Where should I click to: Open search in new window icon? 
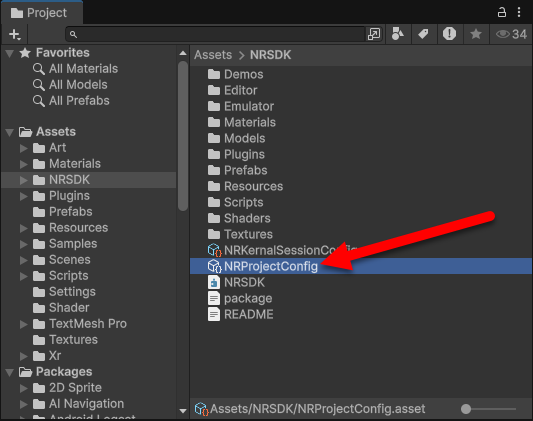pos(374,34)
